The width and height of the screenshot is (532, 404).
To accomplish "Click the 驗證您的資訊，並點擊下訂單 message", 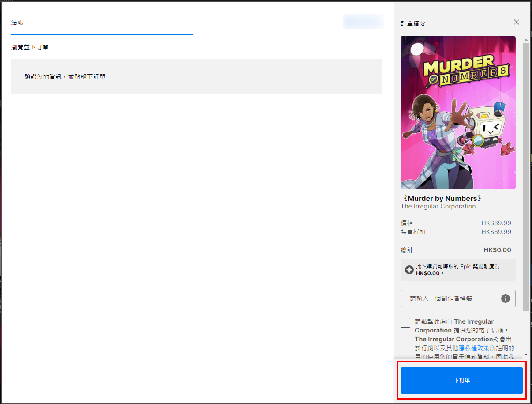I will (x=65, y=77).
